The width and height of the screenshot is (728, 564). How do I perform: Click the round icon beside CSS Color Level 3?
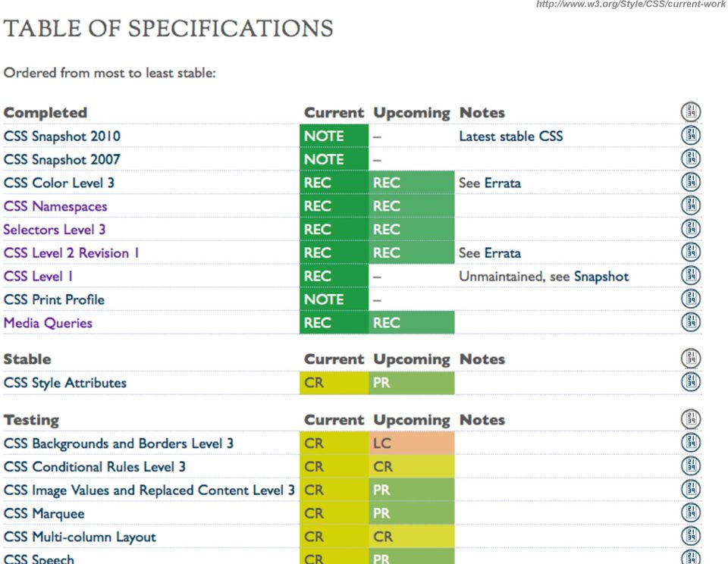click(691, 182)
